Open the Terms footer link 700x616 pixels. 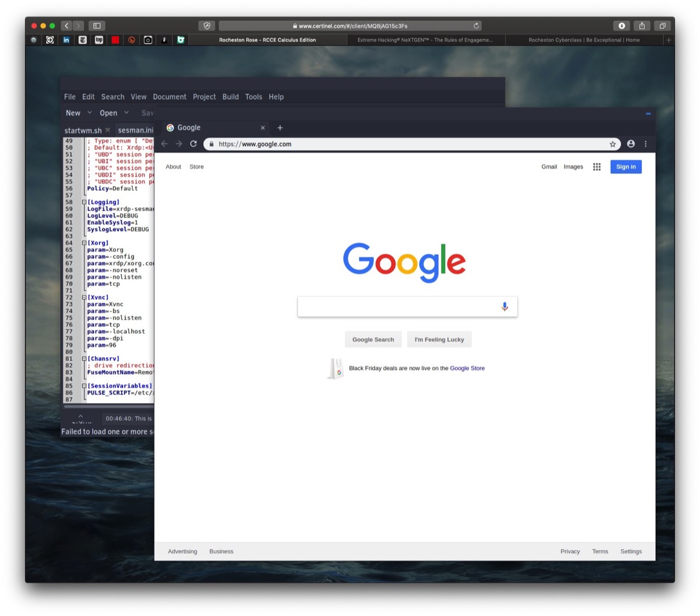coord(600,551)
